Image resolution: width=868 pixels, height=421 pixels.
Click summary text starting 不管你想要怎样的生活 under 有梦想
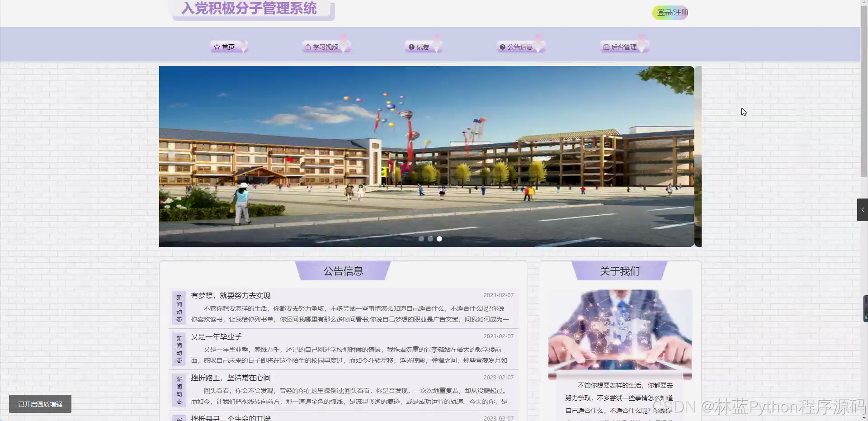coord(350,314)
